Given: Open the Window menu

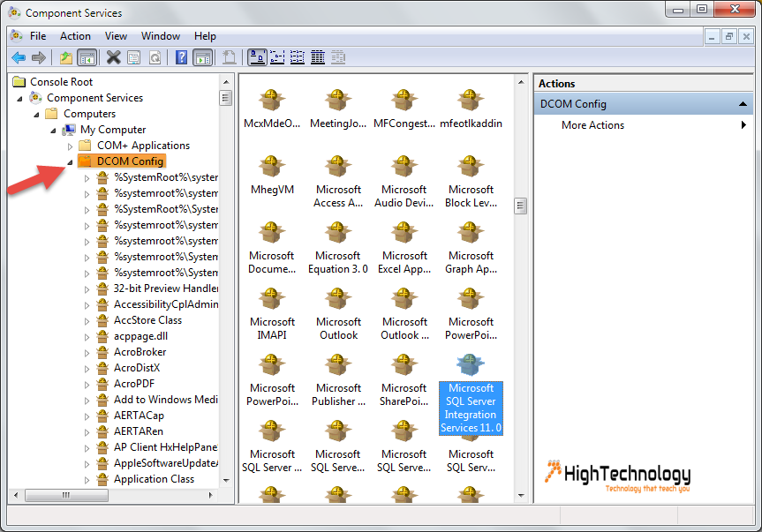Looking at the screenshot, I should coord(161,36).
